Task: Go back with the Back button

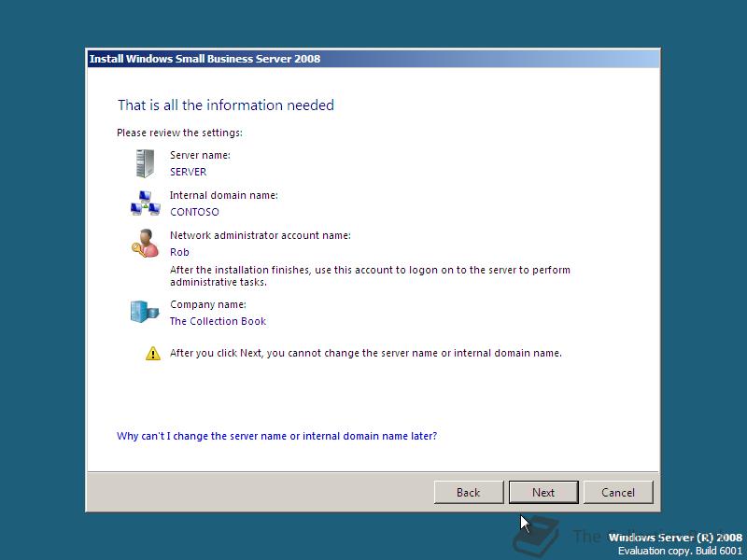Action: click(x=469, y=492)
